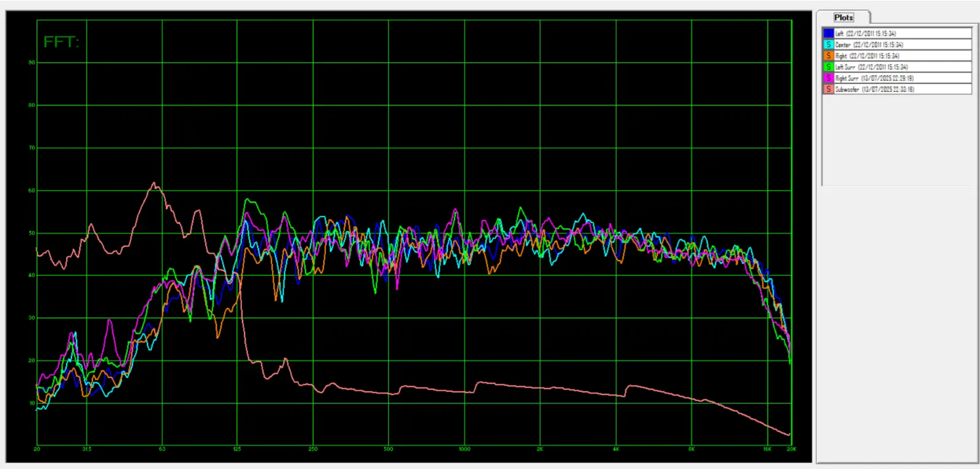Click the 90 dB level axis label
Image resolution: width=980 pixels, height=469 pixels.
(32, 63)
